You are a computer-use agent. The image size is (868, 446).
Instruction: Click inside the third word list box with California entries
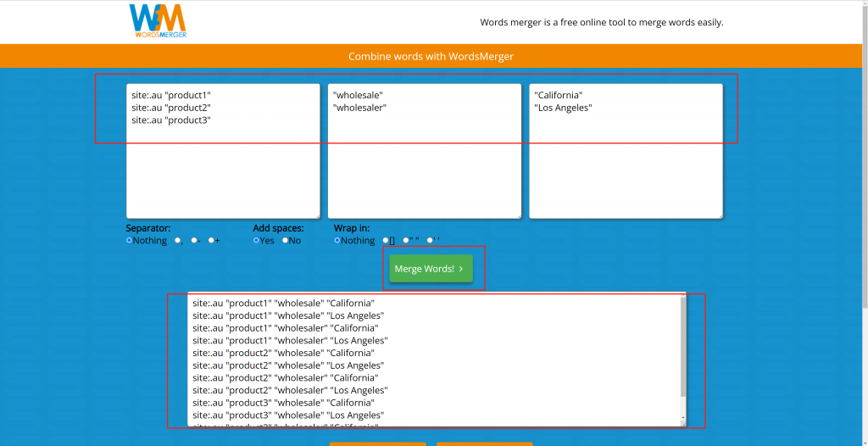[626, 151]
